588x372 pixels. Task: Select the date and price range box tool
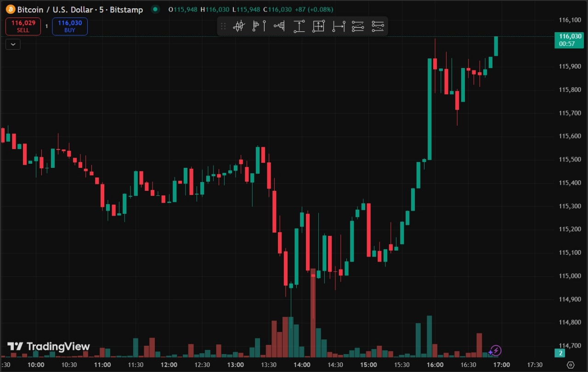318,26
